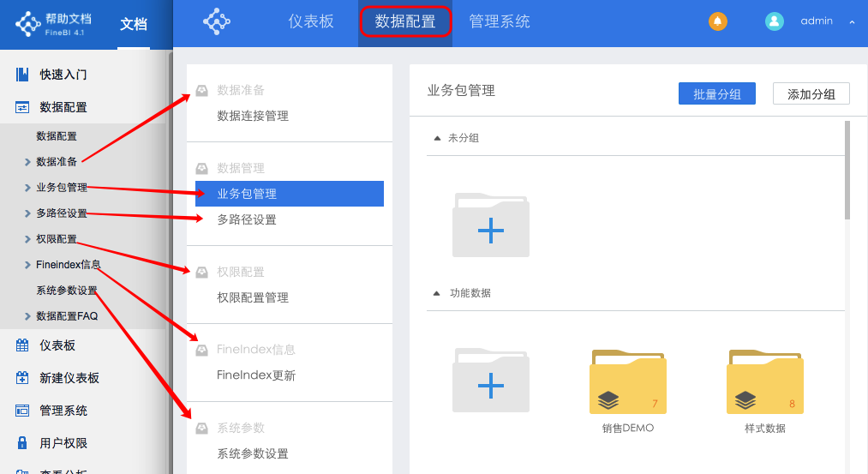Click the 权限配置 section icon

pos(201,272)
